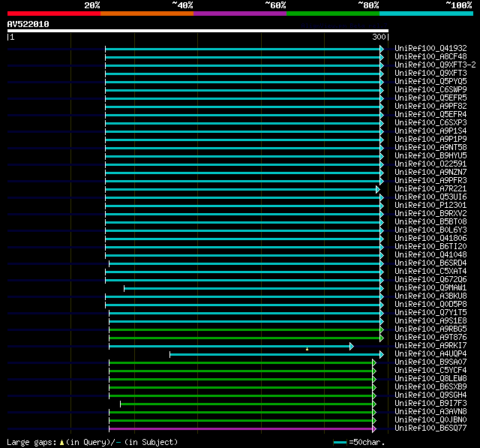Select the UniRef100_Q0D5P8 label
Image resolution: width=480 pixels, height=448 pixels.
click(430, 305)
